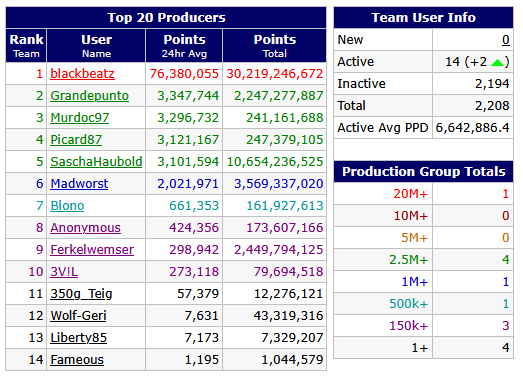523x379 pixels.
Task: Click the User Name column header
Action: pos(96,45)
